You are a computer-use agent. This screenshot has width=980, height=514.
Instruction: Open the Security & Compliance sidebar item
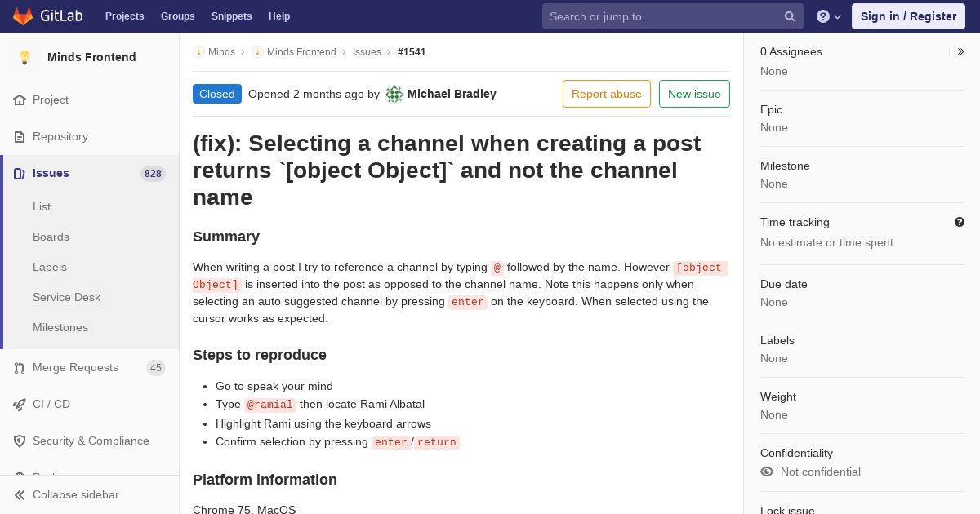tap(90, 441)
